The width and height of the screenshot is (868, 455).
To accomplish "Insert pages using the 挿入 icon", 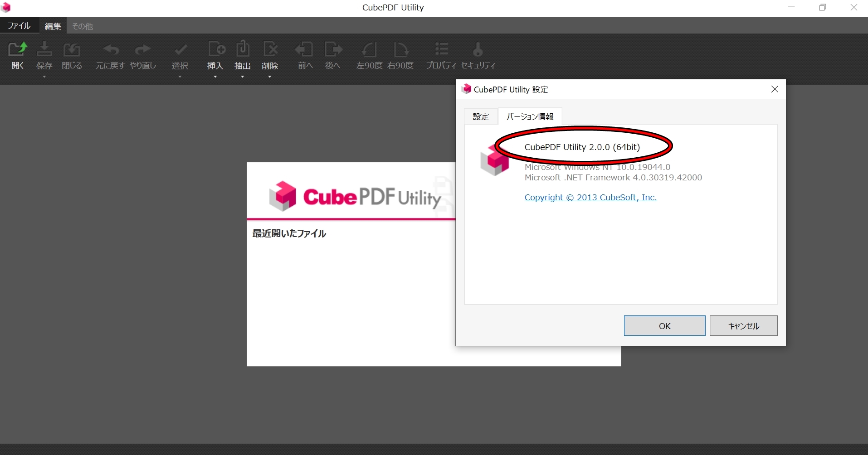I will click(215, 54).
